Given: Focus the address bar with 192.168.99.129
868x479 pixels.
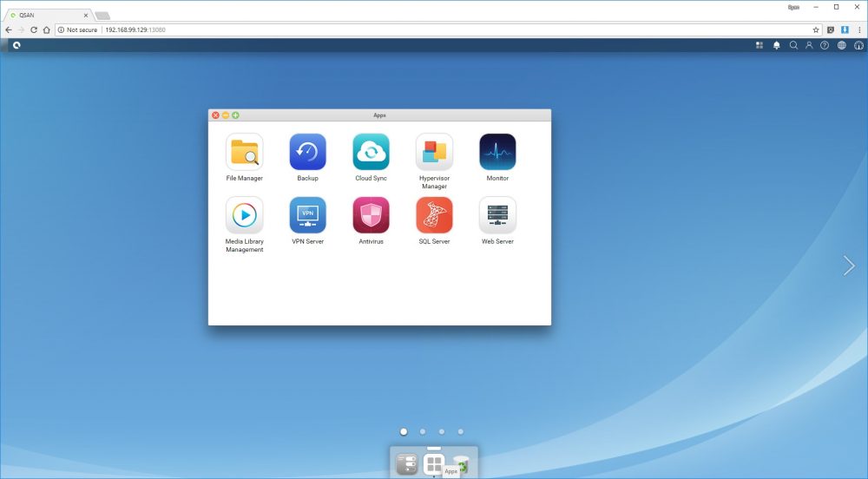Looking at the screenshot, I should point(437,30).
